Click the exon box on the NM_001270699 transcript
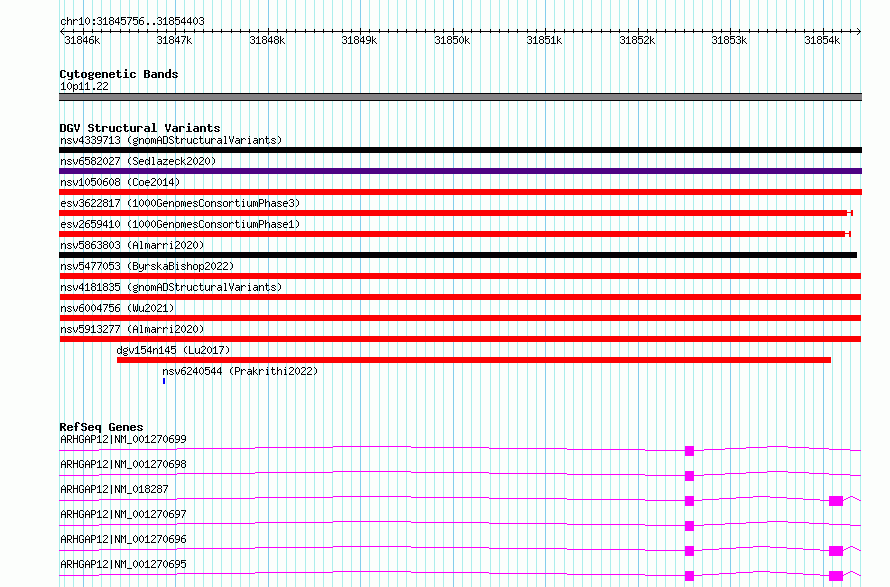 (x=689, y=451)
